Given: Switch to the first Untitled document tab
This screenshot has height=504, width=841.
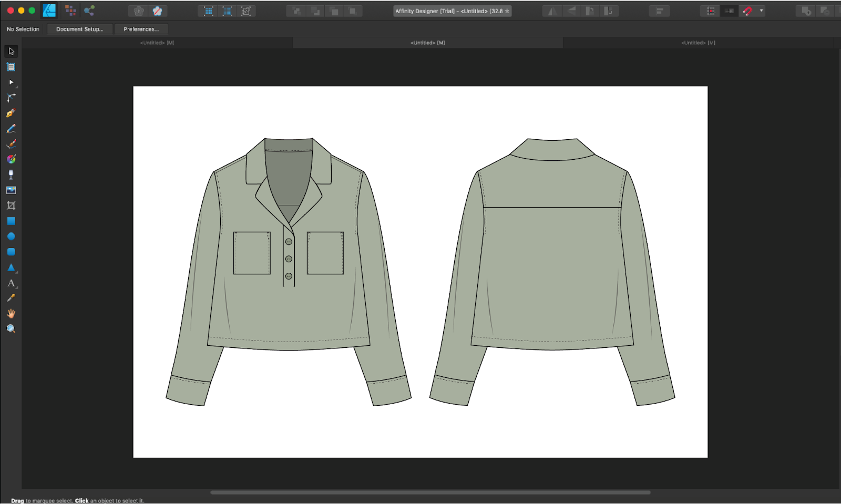Looking at the screenshot, I should 157,43.
